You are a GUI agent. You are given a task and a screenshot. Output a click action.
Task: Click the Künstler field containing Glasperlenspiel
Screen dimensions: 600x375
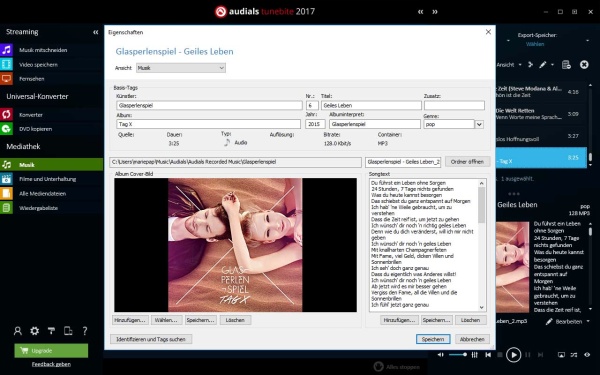tap(209, 105)
